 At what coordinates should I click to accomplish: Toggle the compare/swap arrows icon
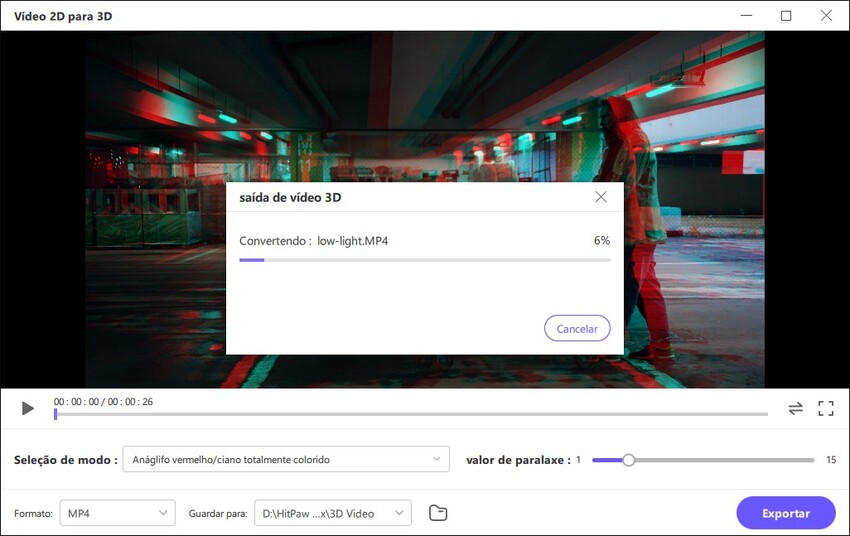795,408
